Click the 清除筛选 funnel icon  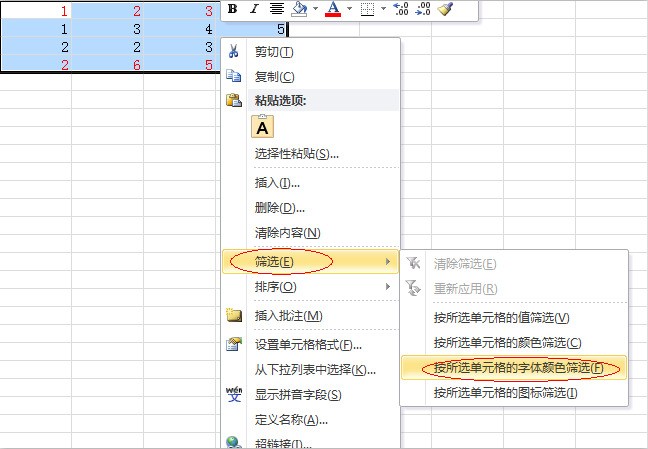pos(413,263)
